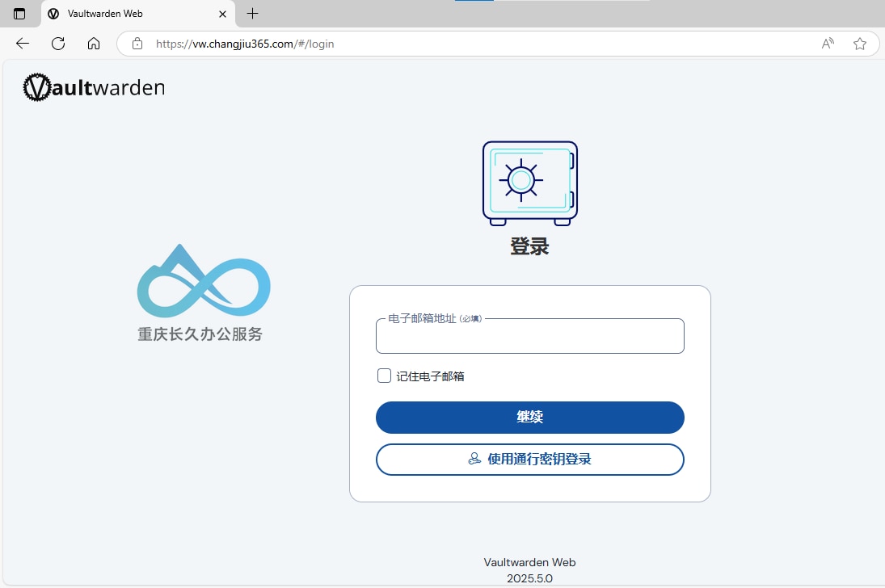Click the Vaultwarden Web footer text
The width and height of the screenshot is (885, 588).
coord(529,562)
